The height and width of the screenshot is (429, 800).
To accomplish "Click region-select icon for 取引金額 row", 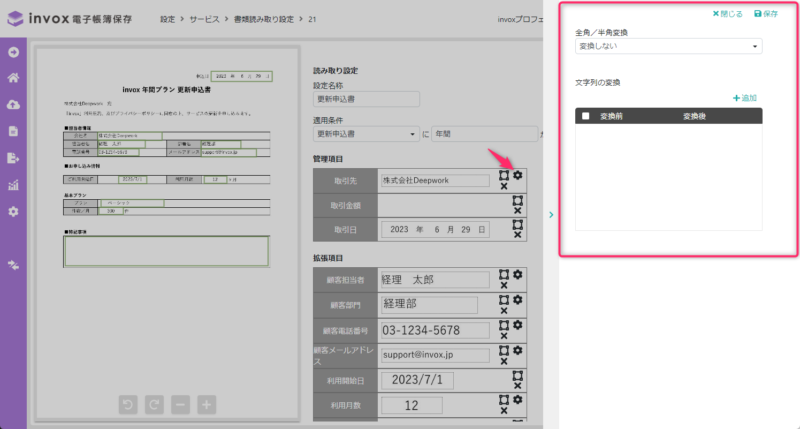I will [516, 200].
